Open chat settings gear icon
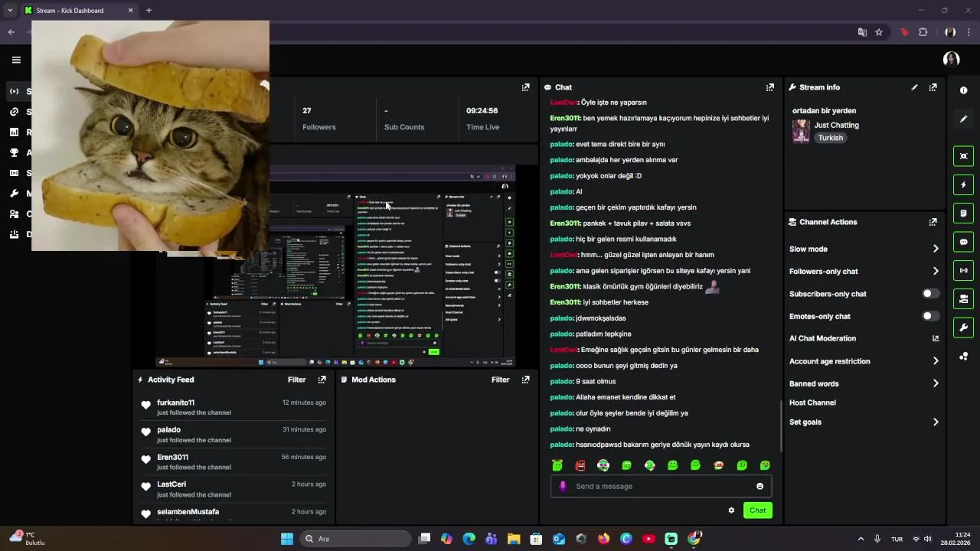This screenshot has width=980, height=551. click(x=731, y=510)
